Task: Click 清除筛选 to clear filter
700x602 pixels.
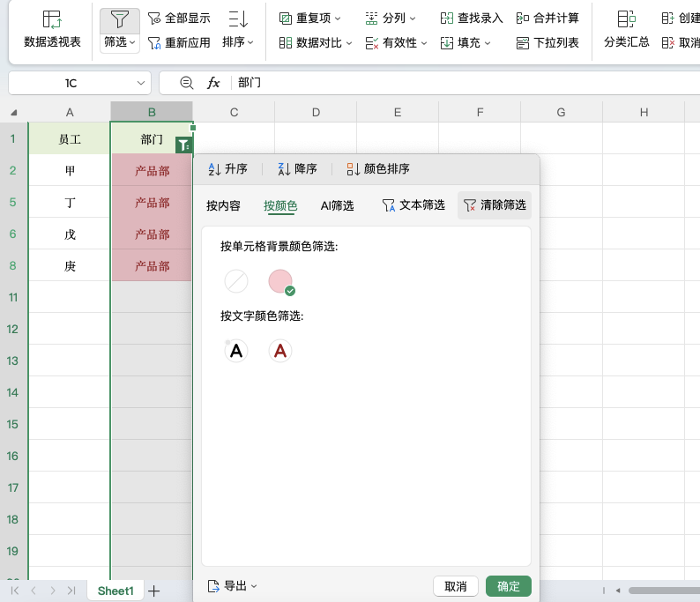Action: [x=495, y=205]
